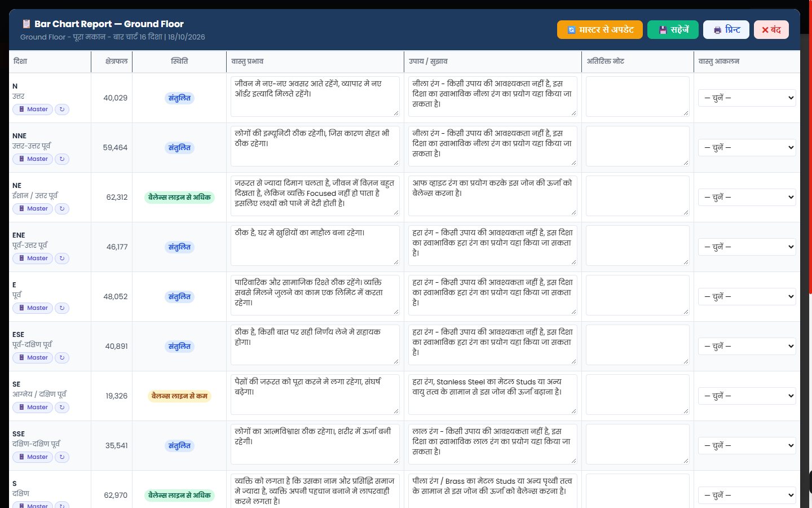This screenshot has width=812, height=508.
Task: Click the Master badge for SSE direction
Action: (x=33, y=457)
